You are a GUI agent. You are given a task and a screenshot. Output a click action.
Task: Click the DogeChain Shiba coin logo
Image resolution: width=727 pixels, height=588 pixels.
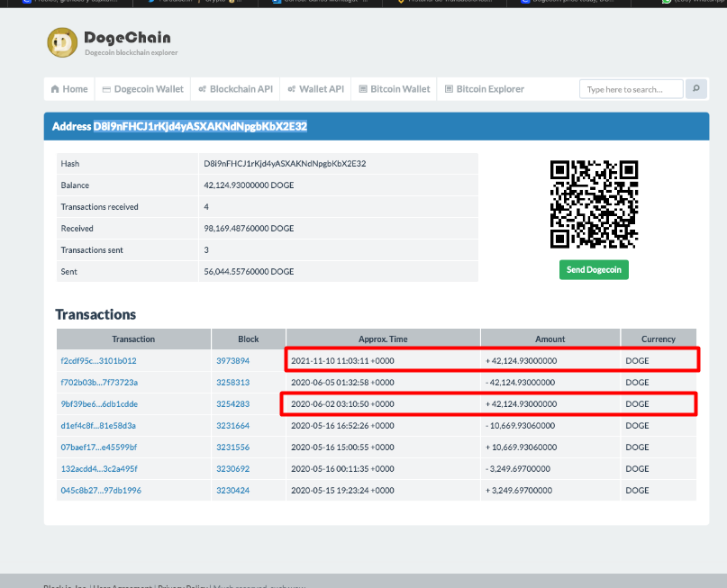point(62,42)
